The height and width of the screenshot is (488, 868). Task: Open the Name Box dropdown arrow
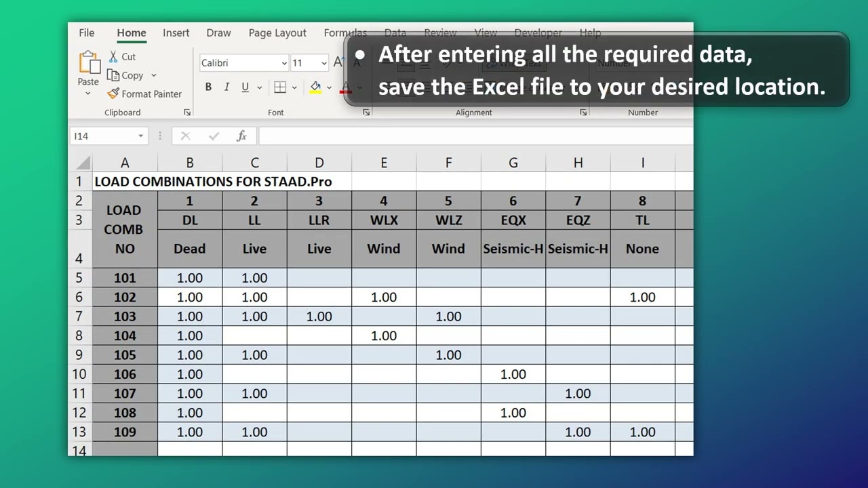[x=140, y=136]
